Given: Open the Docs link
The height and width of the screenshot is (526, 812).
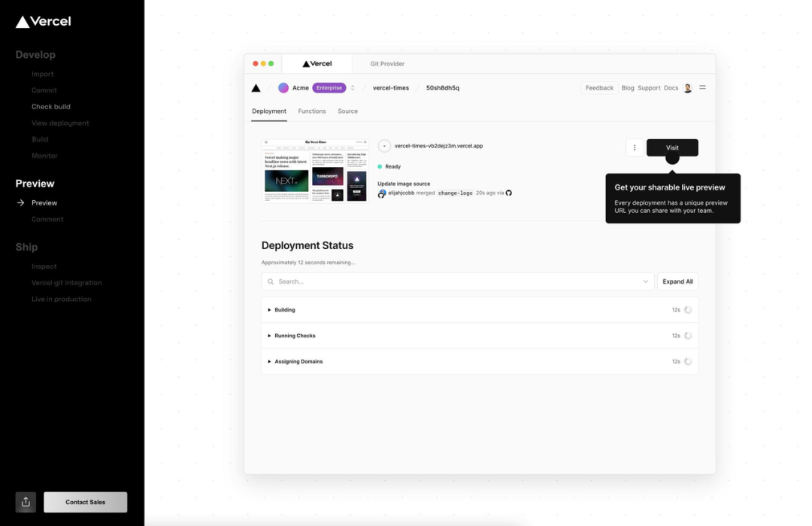Looking at the screenshot, I should (x=671, y=88).
